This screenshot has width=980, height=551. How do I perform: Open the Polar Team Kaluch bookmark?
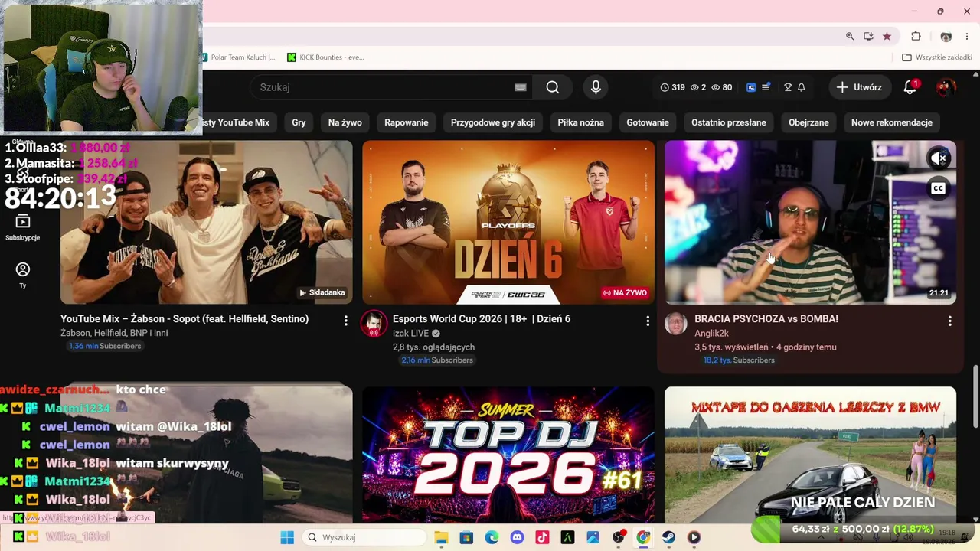238,57
